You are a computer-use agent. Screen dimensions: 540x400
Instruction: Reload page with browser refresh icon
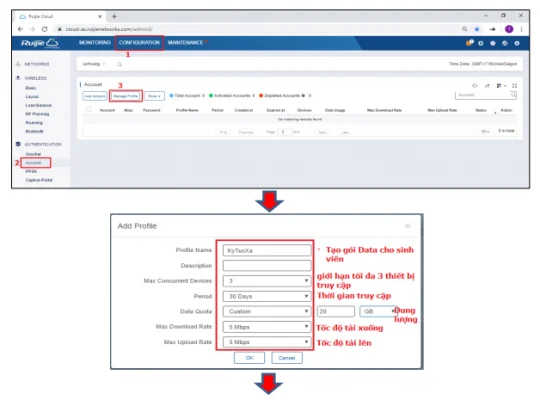(44, 29)
